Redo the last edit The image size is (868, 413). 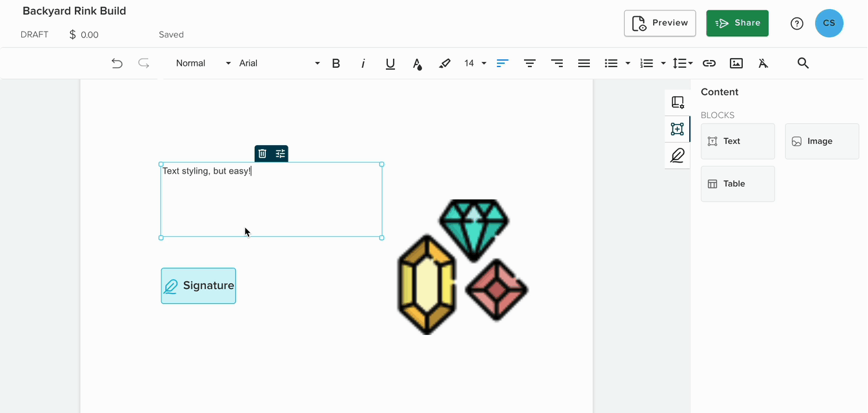tap(144, 63)
